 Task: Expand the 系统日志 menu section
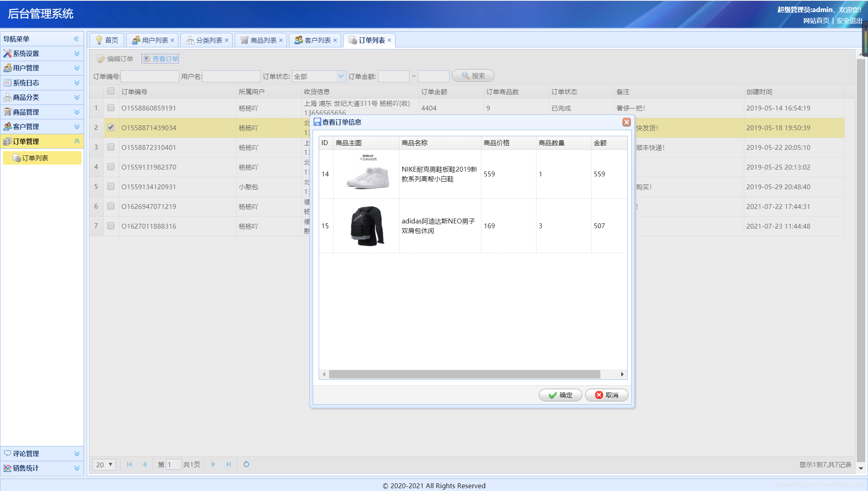coord(77,83)
